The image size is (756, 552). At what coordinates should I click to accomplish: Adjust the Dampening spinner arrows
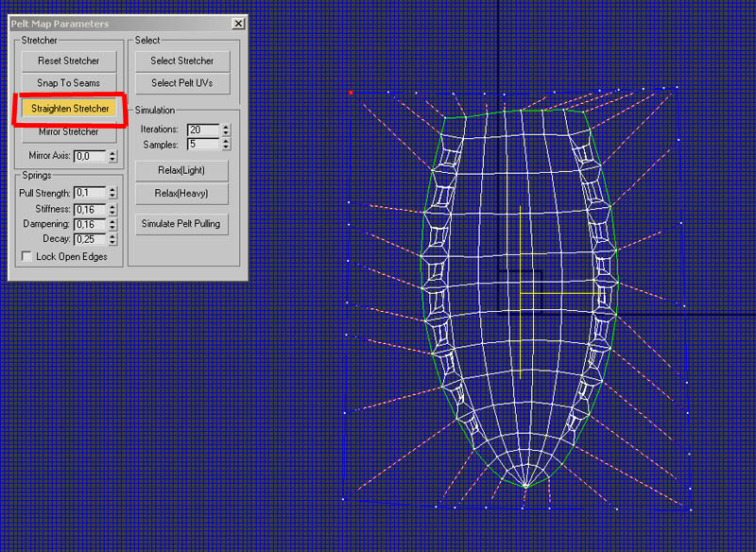coord(112,224)
